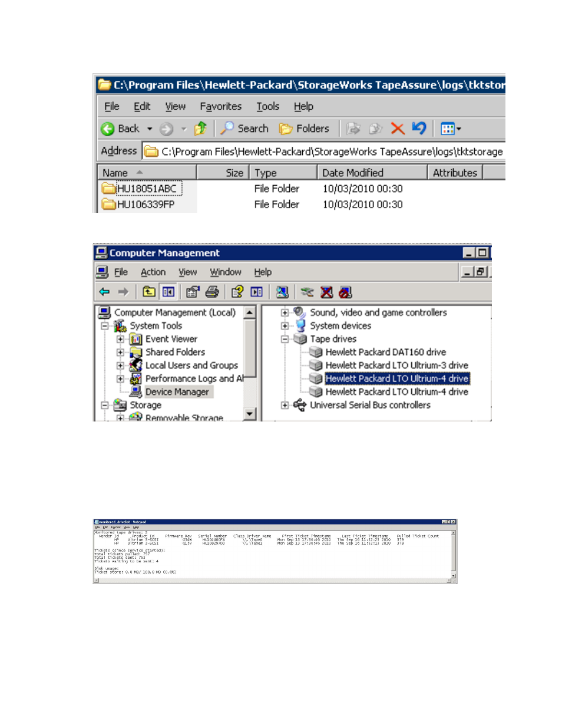Toggle Show/Hide Console Tree icon
This screenshot has width=562, height=728.
pyautogui.click(x=168, y=292)
